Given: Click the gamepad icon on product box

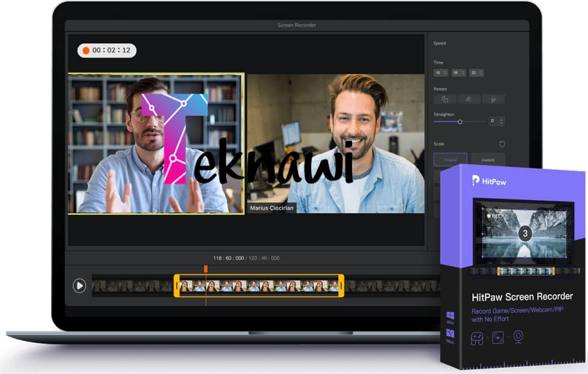Looking at the screenshot, I should [x=477, y=339].
